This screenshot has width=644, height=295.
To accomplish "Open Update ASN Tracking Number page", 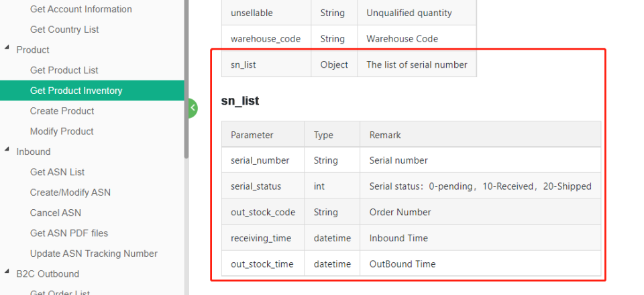I will [x=94, y=253].
